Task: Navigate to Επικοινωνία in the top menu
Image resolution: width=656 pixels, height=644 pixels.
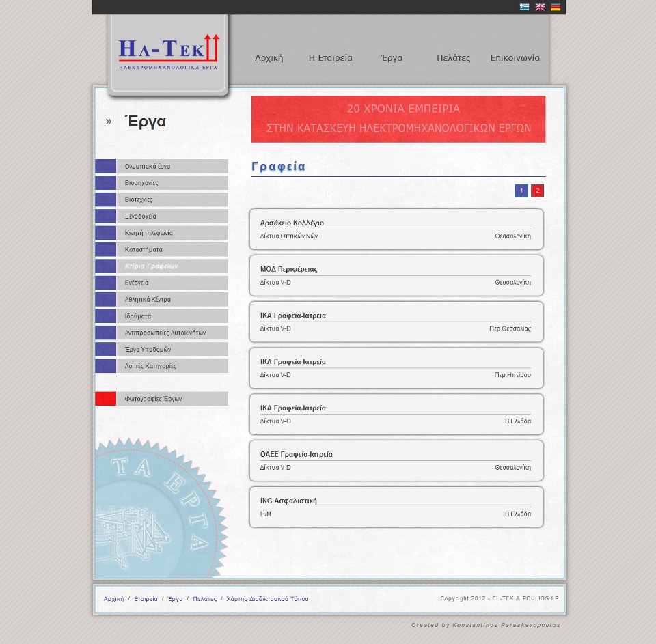Action: pyautogui.click(x=515, y=58)
